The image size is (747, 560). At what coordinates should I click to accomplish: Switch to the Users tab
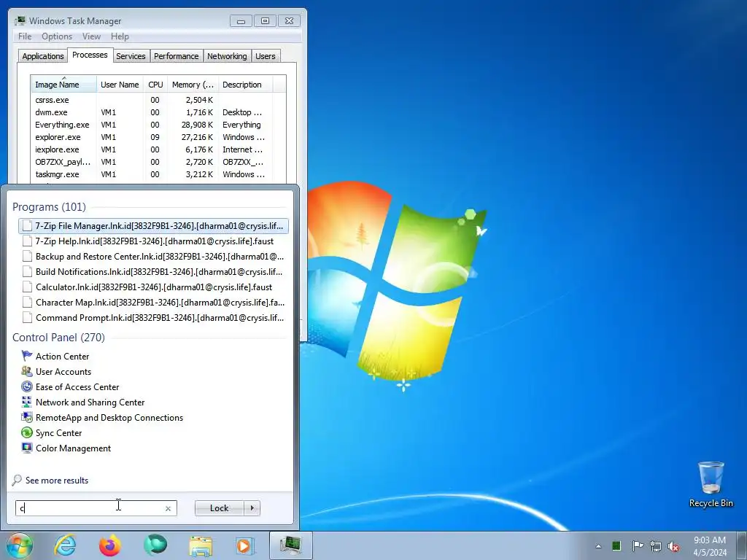tap(266, 55)
